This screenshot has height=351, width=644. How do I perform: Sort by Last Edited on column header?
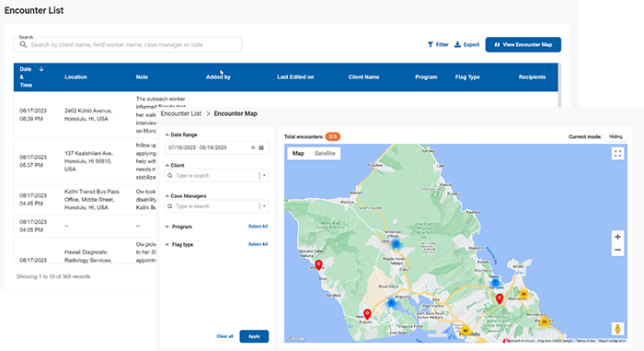[295, 77]
